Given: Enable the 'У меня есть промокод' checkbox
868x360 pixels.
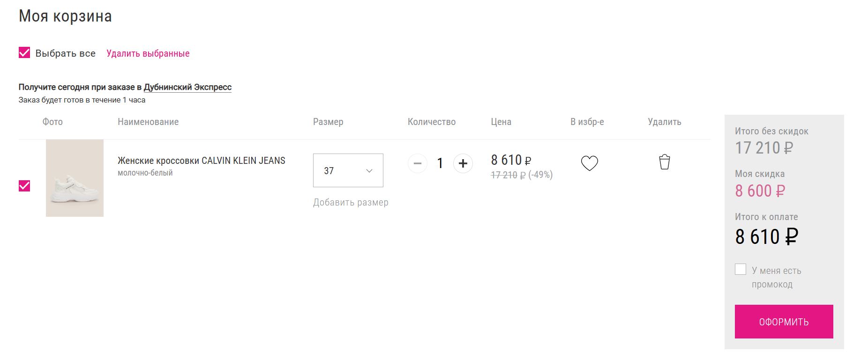Looking at the screenshot, I should 741,270.
